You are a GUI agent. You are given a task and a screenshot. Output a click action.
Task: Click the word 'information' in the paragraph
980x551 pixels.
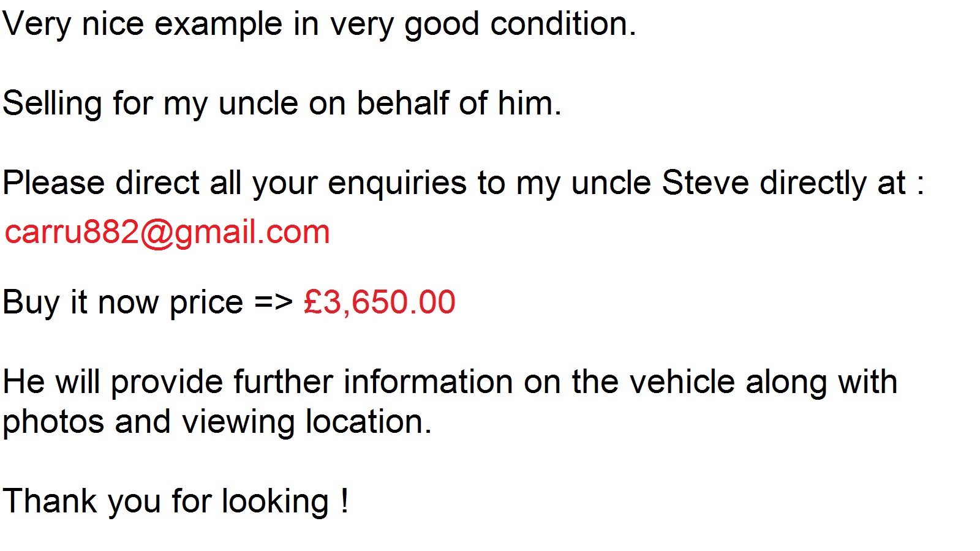click(428, 383)
